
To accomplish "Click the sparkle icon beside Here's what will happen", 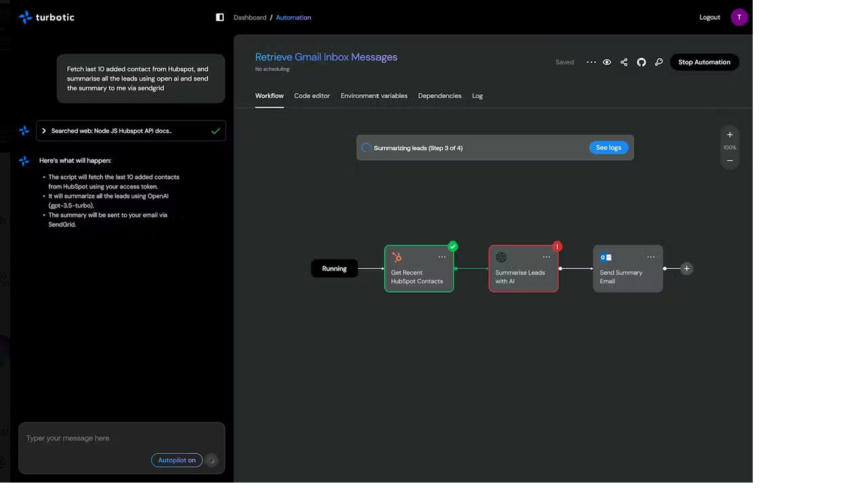I will pyautogui.click(x=24, y=161).
